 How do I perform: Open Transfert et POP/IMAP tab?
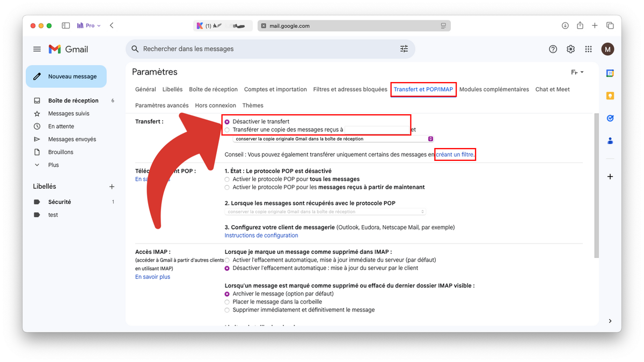[x=423, y=90]
